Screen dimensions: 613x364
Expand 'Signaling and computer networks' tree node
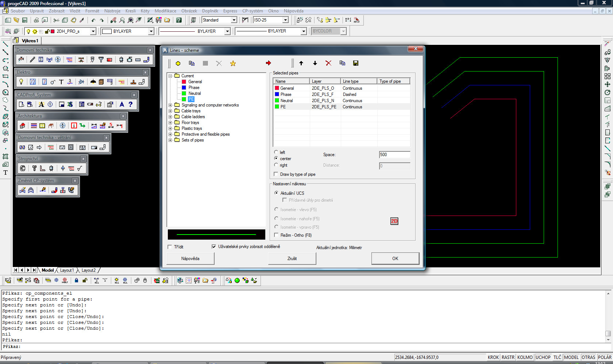(x=170, y=105)
